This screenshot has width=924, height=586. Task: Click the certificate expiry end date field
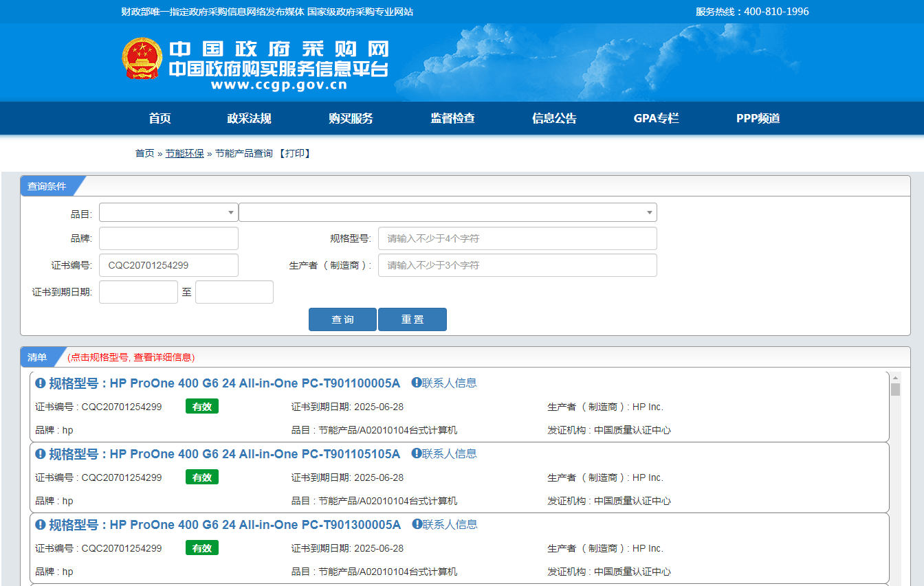(x=234, y=292)
